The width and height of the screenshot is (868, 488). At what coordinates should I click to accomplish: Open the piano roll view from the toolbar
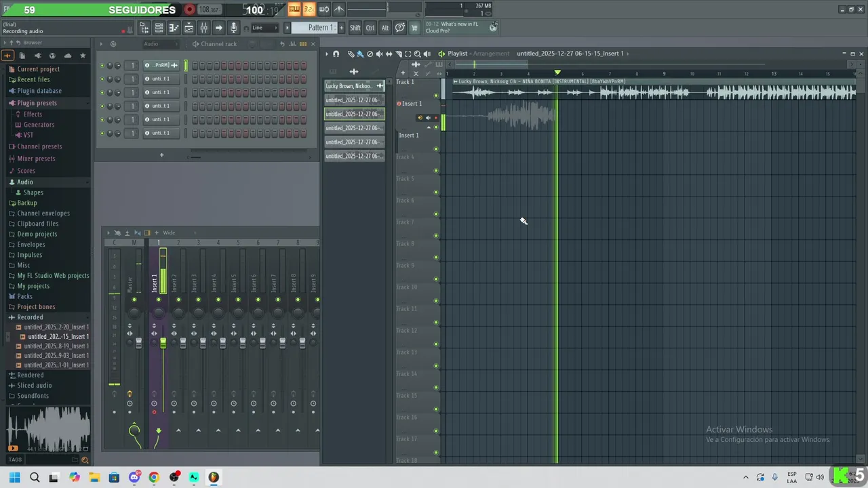pos(174,28)
